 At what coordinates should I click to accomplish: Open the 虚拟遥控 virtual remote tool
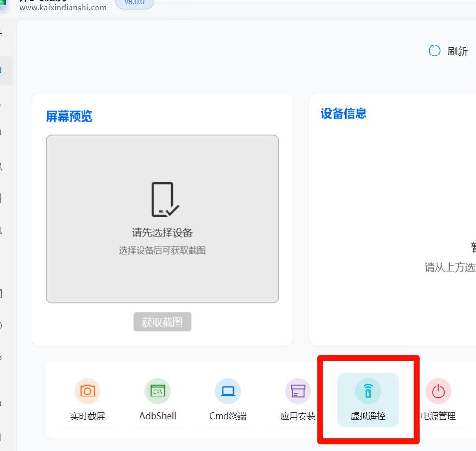[x=368, y=400]
